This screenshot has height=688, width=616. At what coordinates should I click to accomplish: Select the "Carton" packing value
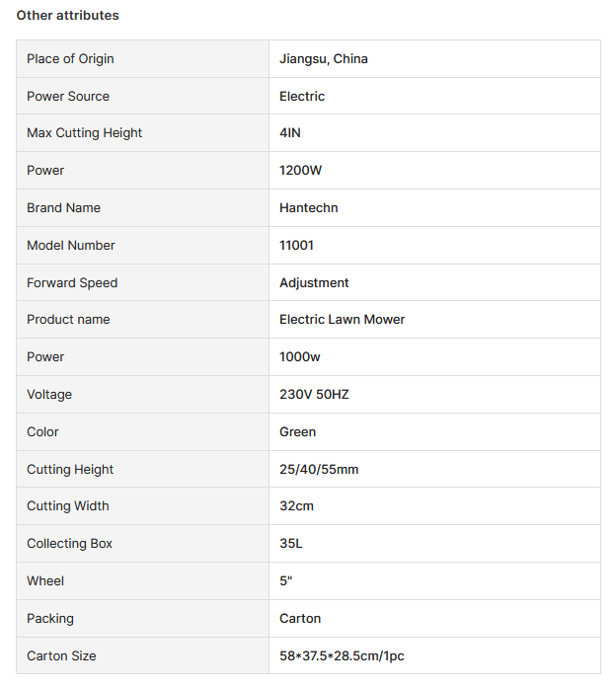tap(300, 619)
